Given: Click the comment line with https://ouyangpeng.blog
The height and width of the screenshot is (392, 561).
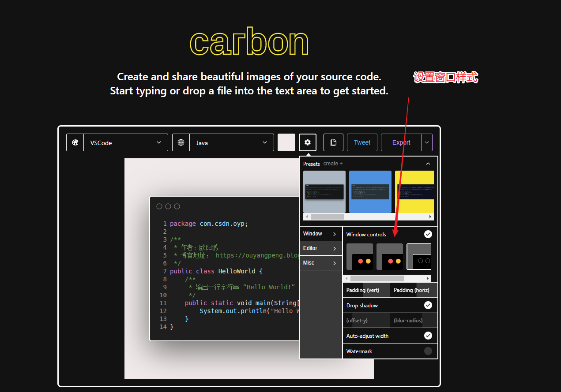Looking at the screenshot, I should point(236,255).
